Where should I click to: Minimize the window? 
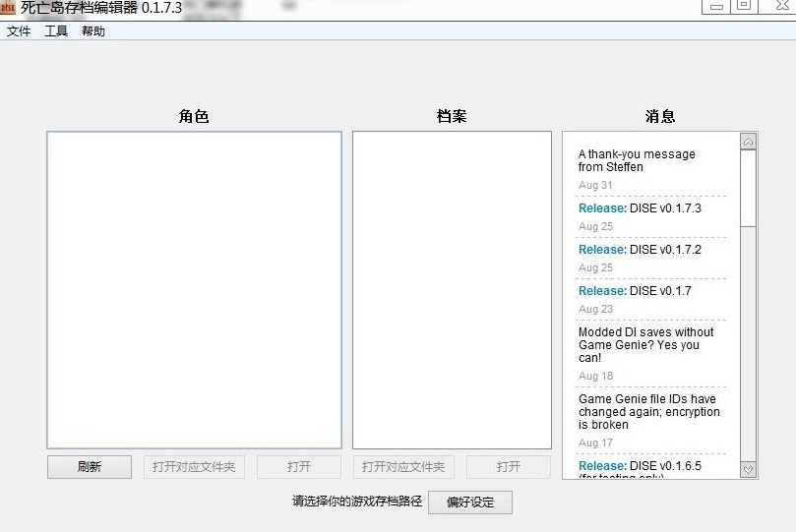pos(716,7)
